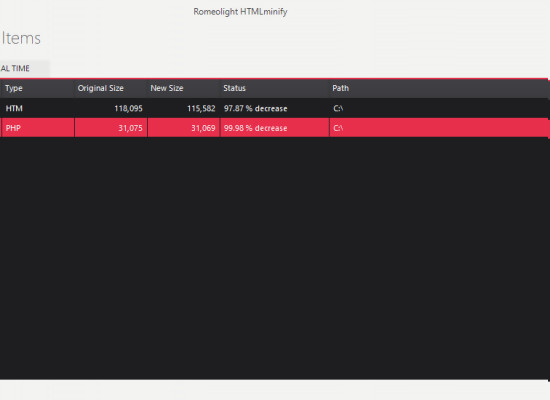
Task: Click the empty area below the file list rows
Action: click(x=275, y=258)
